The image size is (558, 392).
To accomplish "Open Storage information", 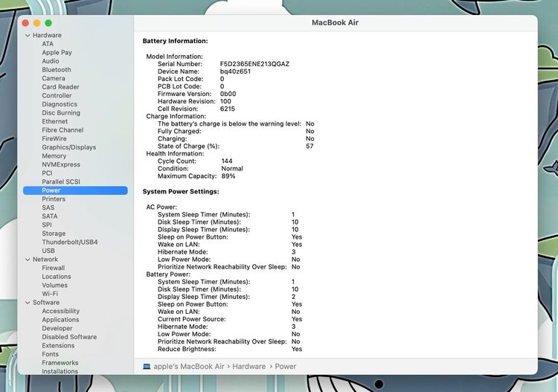I will [54, 234].
